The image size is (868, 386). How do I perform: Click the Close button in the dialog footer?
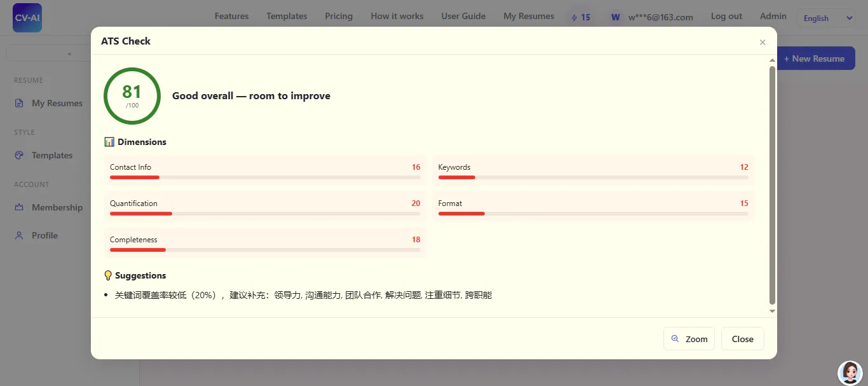click(742, 339)
